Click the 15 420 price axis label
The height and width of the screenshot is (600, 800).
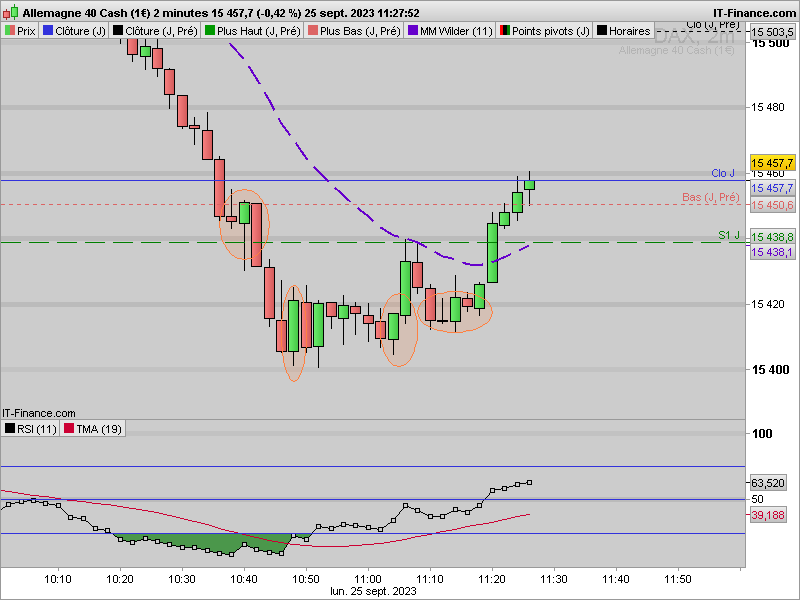point(768,304)
